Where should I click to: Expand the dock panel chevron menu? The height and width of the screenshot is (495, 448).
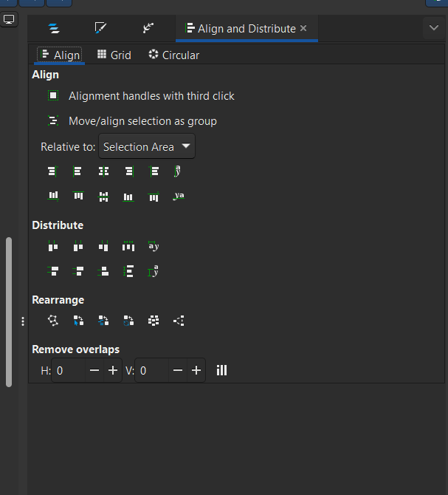(x=434, y=28)
